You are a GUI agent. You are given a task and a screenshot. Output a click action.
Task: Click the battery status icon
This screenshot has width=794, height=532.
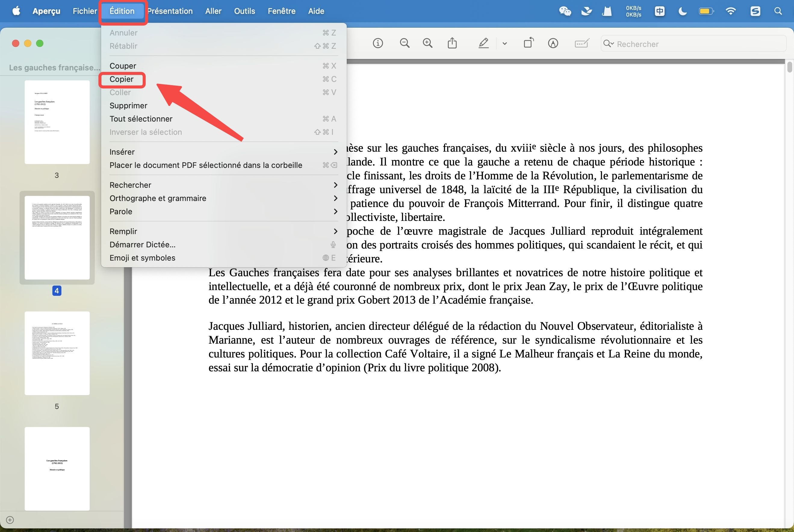706,11
